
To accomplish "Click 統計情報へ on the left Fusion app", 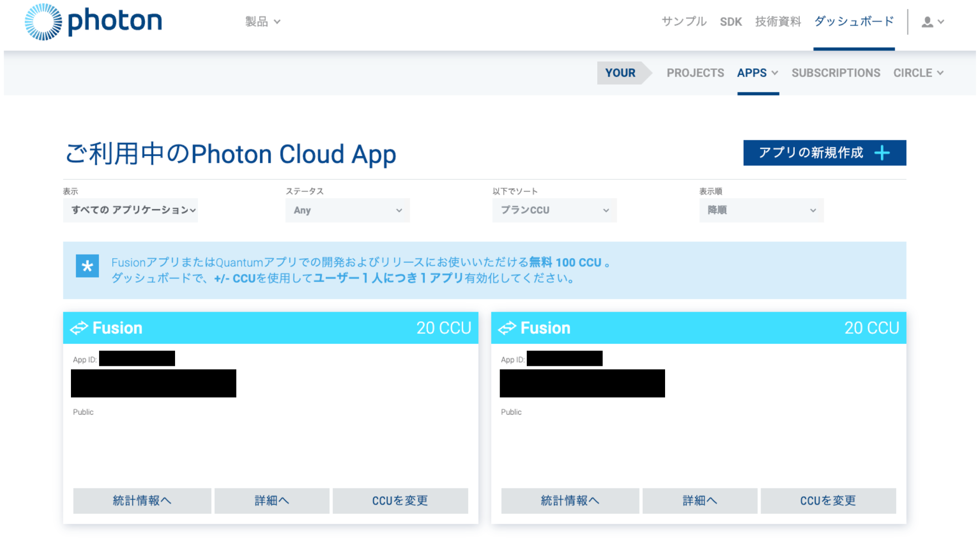I will click(x=142, y=500).
